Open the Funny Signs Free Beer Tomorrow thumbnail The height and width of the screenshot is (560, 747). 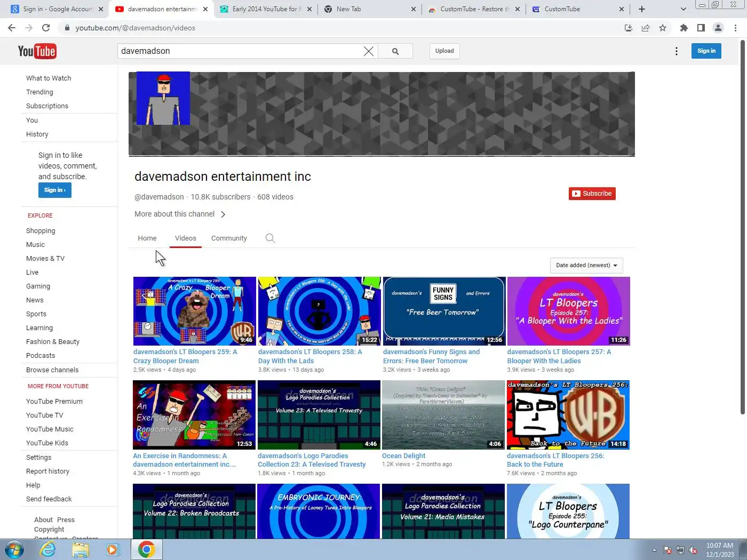[x=444, y=311]
